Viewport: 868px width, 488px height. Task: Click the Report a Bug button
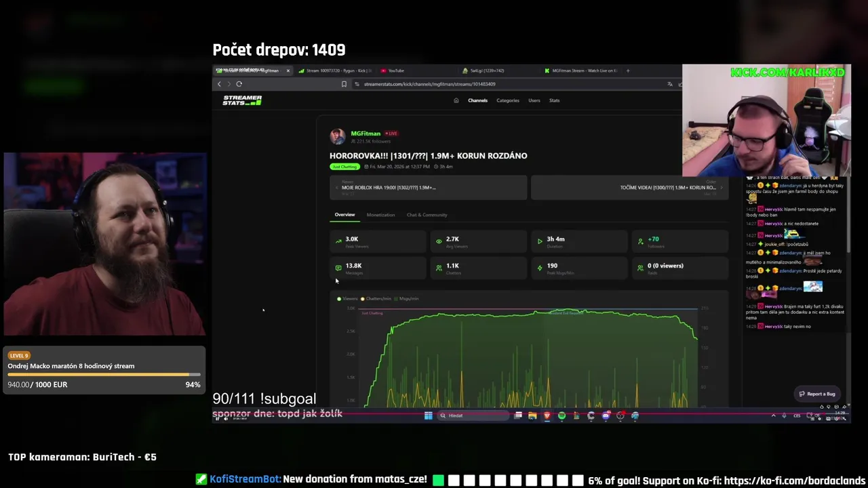[x=817, y=394]
